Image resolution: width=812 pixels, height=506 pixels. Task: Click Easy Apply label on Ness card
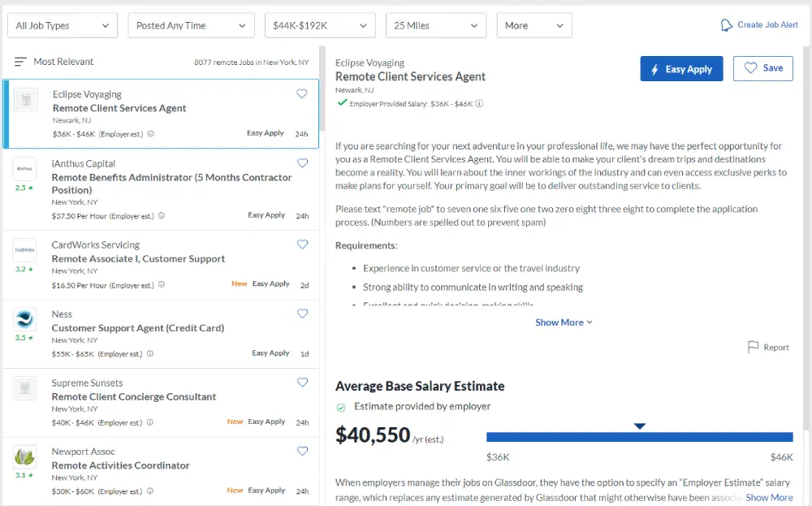point(270,353)
